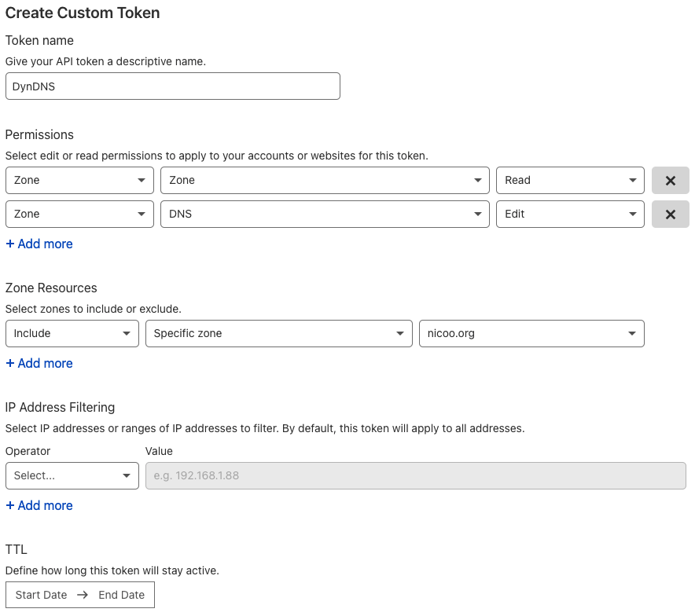Open the Read access level dropdown

[570, 181]
